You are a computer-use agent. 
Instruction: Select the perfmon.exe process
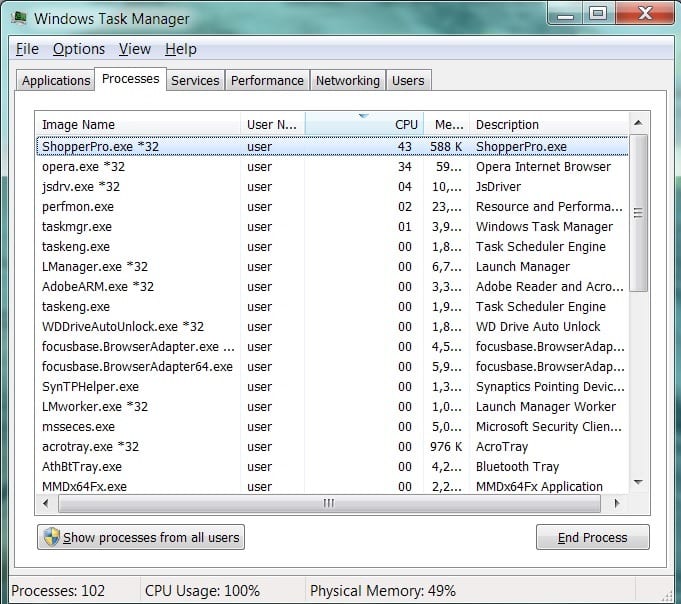click(x=332, y=207)
